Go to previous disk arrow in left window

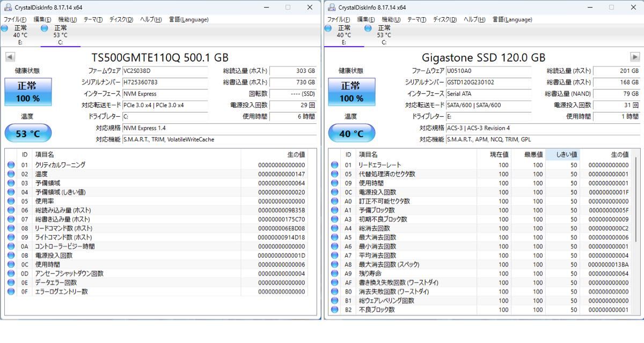(10, 57)
